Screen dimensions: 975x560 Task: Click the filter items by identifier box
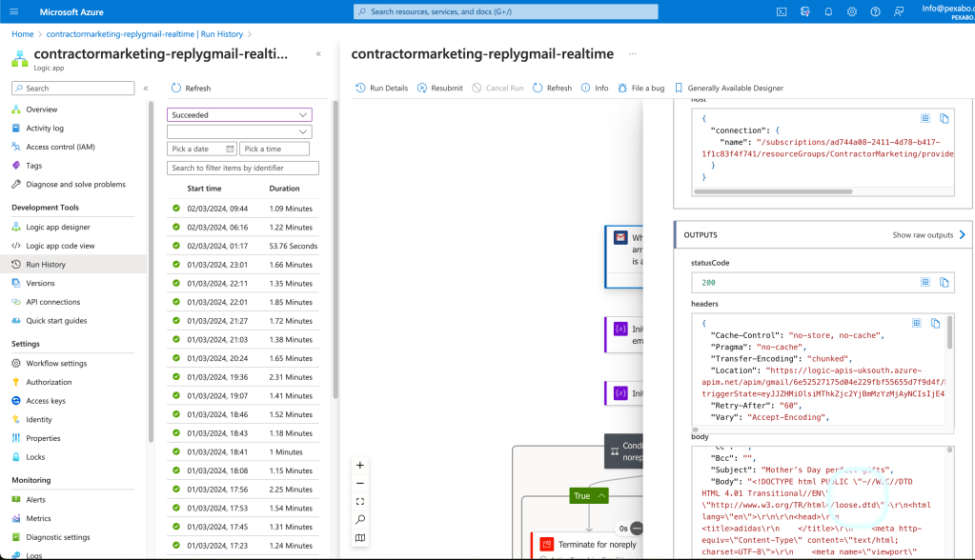click(242, 168)
